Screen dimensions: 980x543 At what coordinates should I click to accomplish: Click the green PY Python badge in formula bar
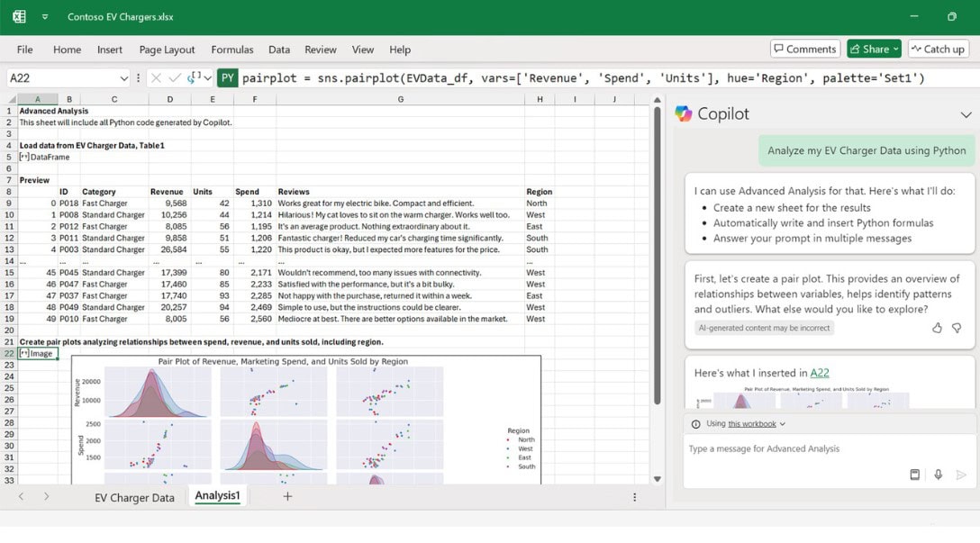226,77
